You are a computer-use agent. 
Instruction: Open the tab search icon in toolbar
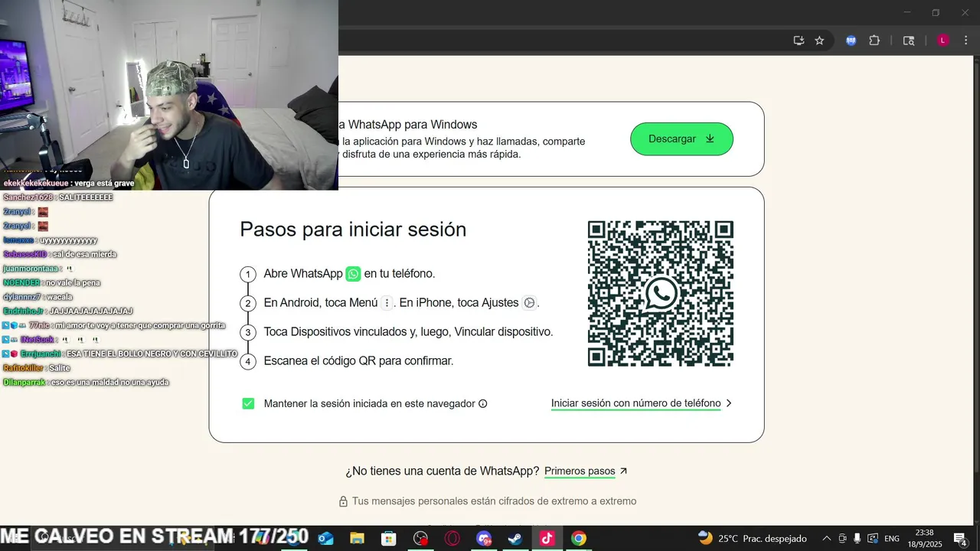click(x=909, y=41)
